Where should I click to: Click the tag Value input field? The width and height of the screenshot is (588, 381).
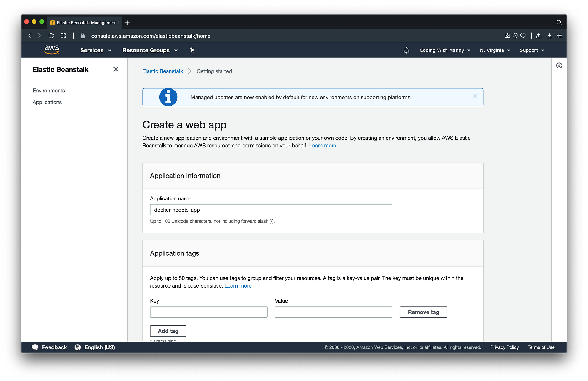point(333,312)
